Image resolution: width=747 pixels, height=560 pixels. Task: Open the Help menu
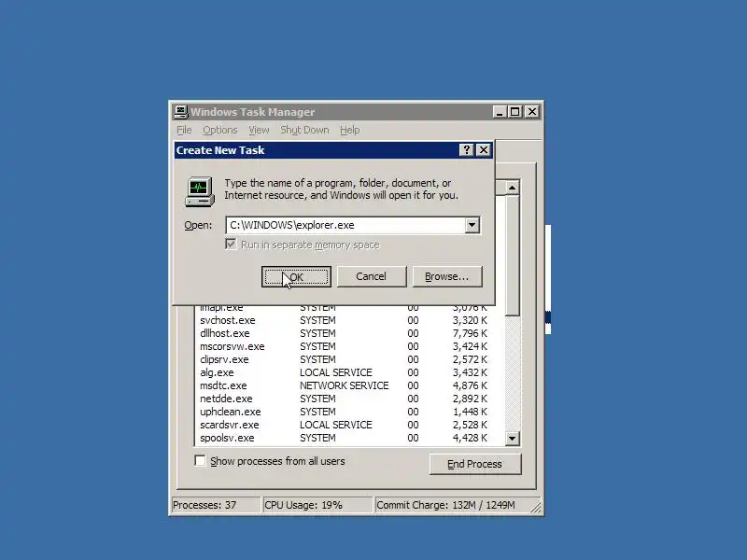click(349, 130)
